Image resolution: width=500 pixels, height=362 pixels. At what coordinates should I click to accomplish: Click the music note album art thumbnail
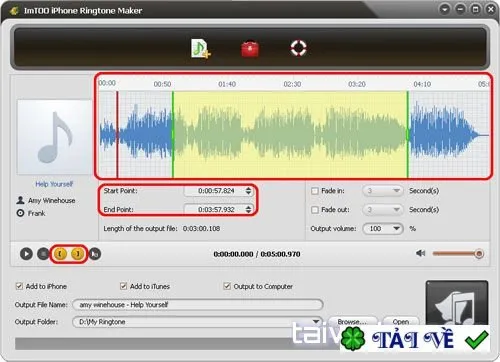54,137
